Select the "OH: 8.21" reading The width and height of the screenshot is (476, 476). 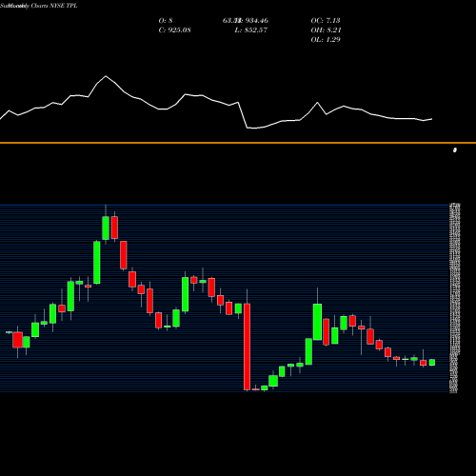pos(326,30)
